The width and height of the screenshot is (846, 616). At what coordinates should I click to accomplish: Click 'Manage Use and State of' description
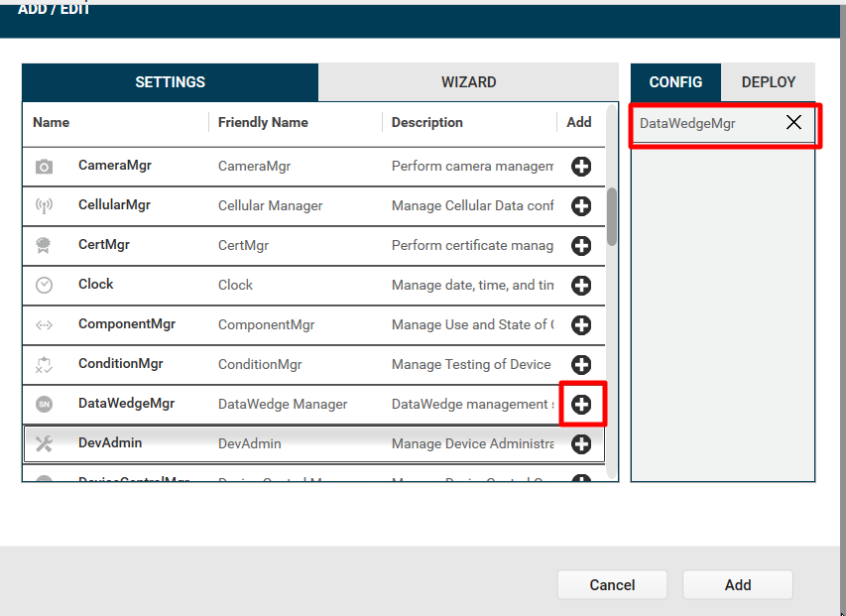click(x=473, y=324)
